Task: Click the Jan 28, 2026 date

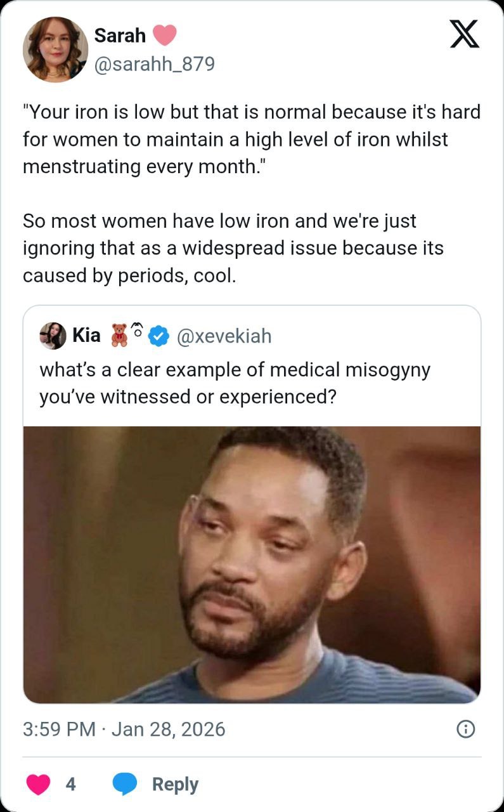Action: pos(168,730)
